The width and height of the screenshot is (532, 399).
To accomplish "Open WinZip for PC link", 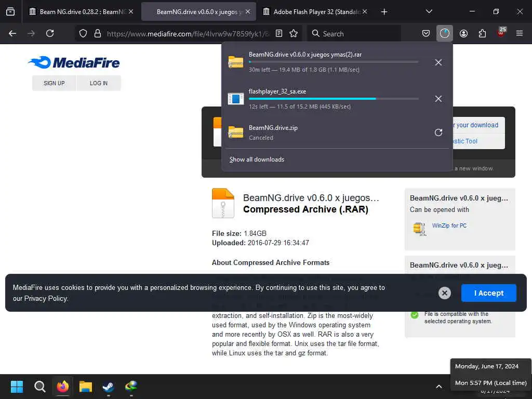I will [449, 225].
